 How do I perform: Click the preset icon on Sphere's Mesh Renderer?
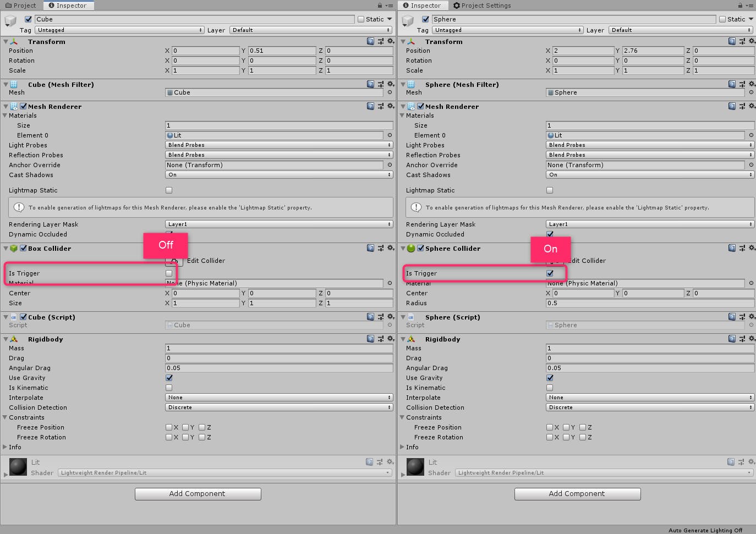pos(742,106)
